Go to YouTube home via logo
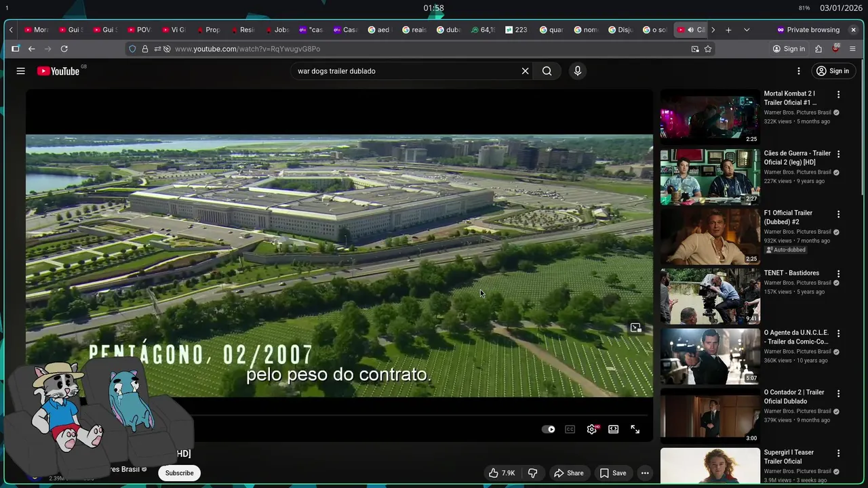The image size is (868, 488). tap(58, 71)
